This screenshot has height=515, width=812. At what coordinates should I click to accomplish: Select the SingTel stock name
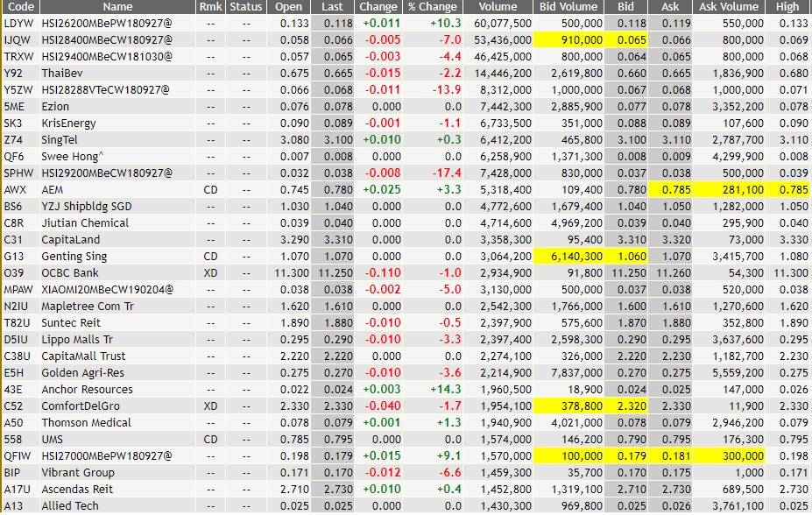(x=60, y=140)
